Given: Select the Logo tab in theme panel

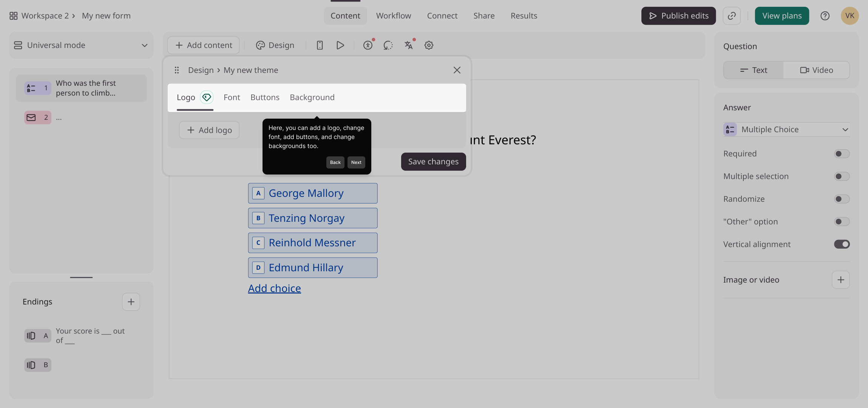Looking at the screenshot, I should click(186, 97).
